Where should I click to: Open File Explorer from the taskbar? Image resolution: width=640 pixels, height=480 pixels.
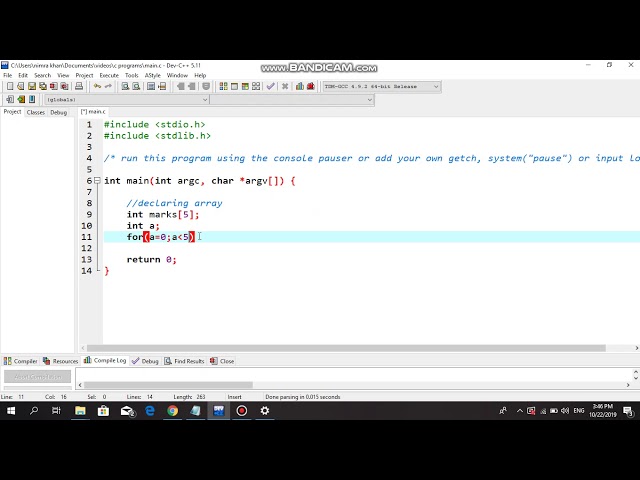click(x=80, y=411)
